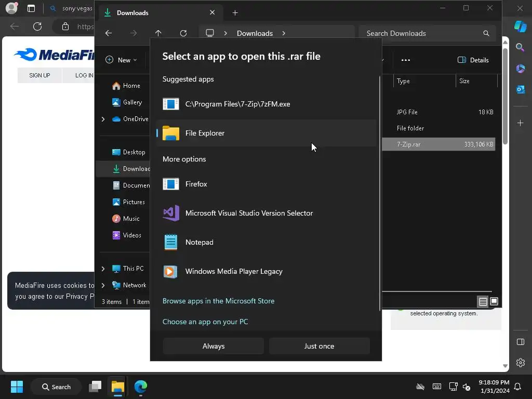Image resolution: width=532 pixels, height=399 pixels.
Task: Click the Just once button
Action: [320, 346]
